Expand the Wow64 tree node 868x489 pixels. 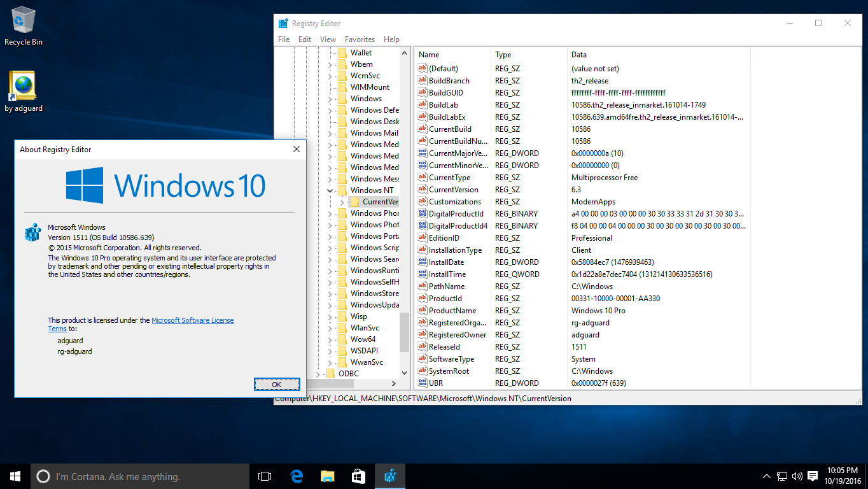330,339
